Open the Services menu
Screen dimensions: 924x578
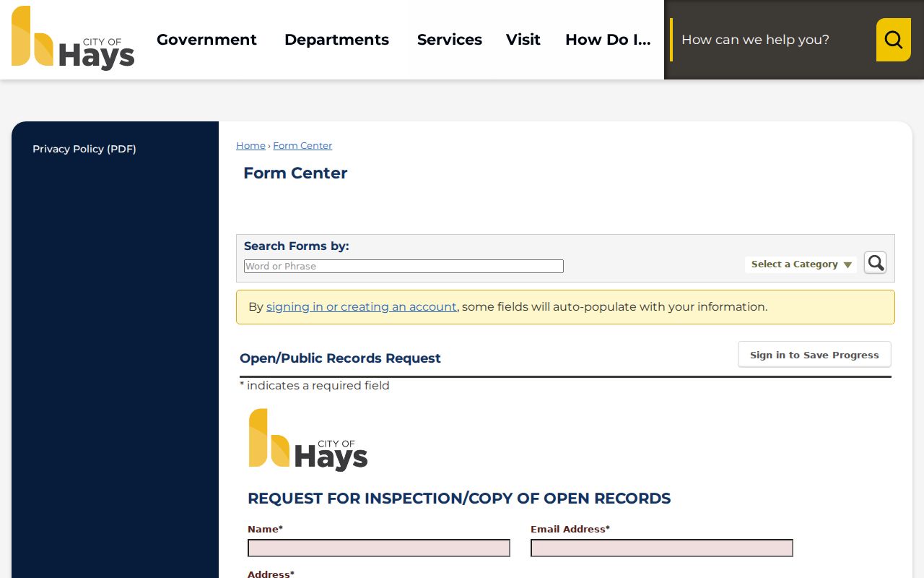tap(449, 40)
